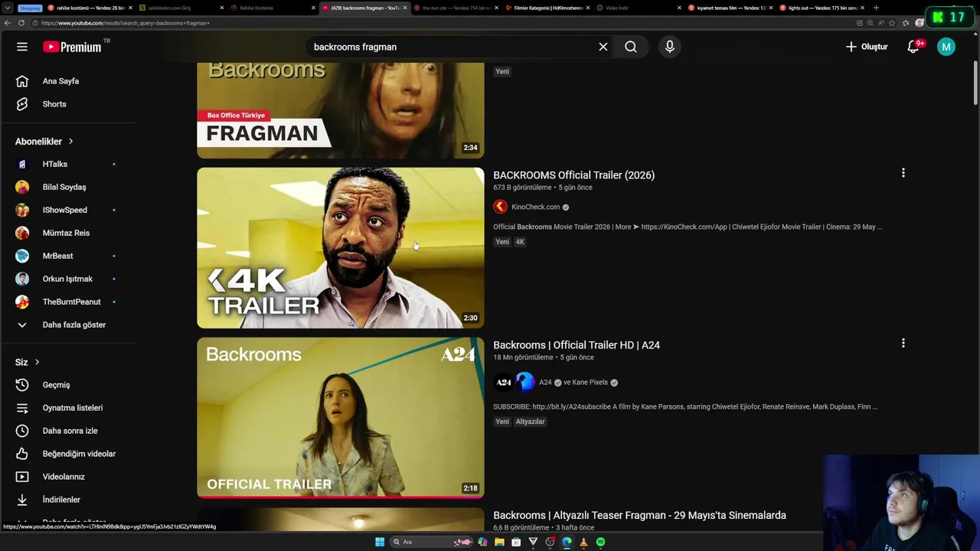Screen dimensions: 980x551
Task: Open File Explorer from taskbar
Action: click(x=499, y=542)
